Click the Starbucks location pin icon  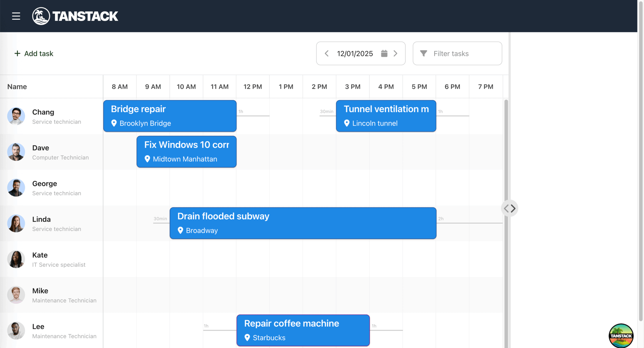pos(247,337)
